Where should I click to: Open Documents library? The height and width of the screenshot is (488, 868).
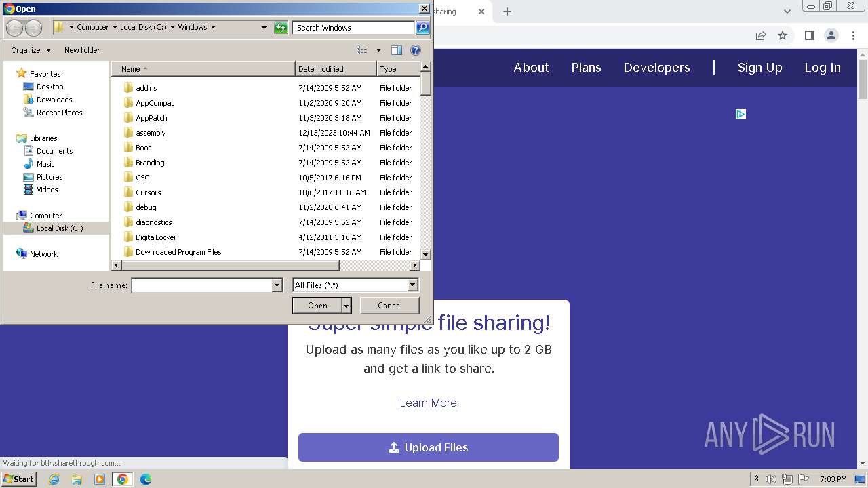(54, 151)
